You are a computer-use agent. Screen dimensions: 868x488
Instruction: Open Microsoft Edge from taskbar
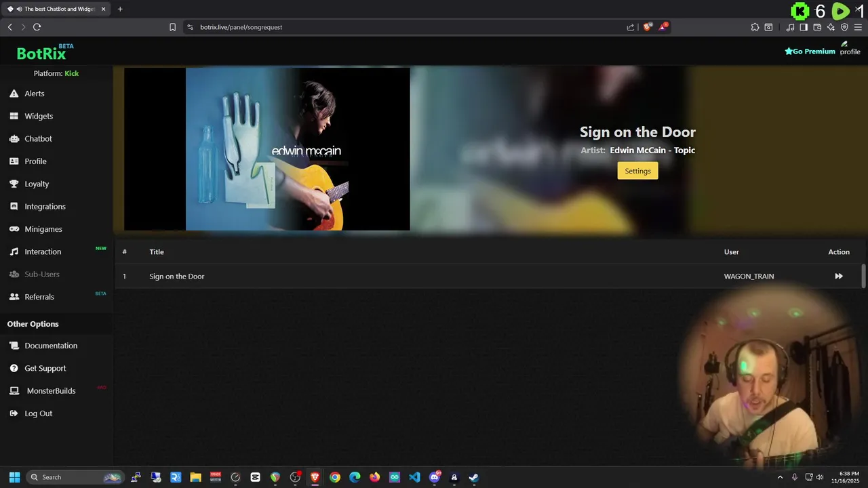[355, 477]
